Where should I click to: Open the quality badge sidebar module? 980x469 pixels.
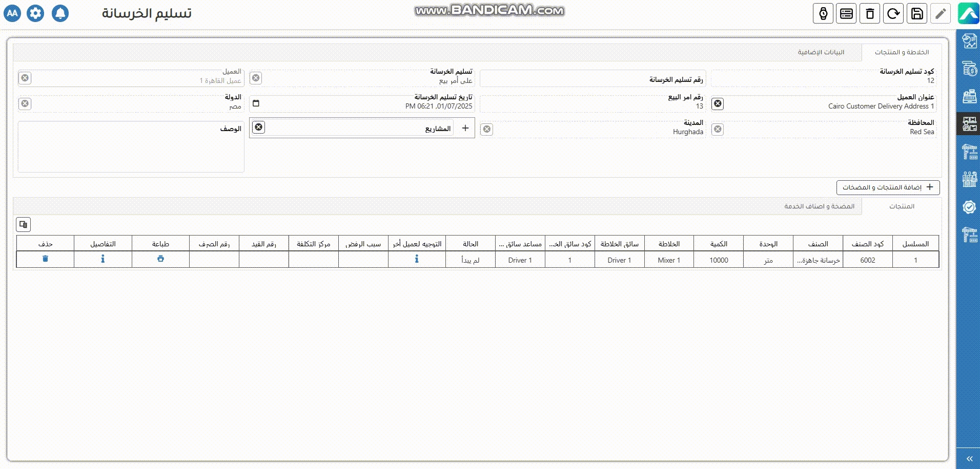click(x=969, y=207)
